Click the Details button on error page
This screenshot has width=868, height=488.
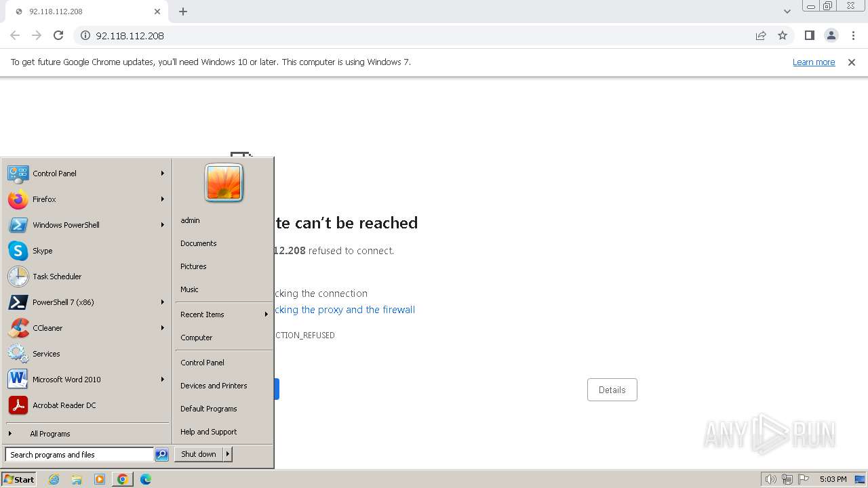(612, 390)
